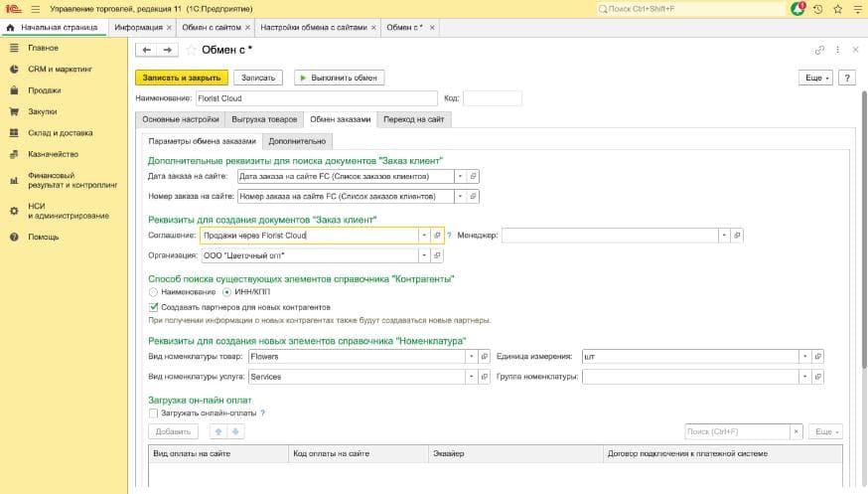
Task: Go back with left arrow button
Action: click(x=146, y=50)
